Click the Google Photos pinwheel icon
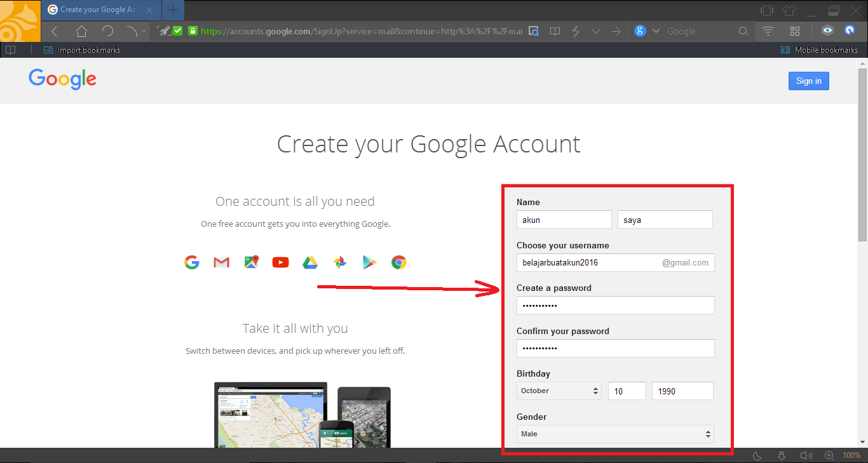This screenshot has width=868, height=463. (x=340, y=262)
